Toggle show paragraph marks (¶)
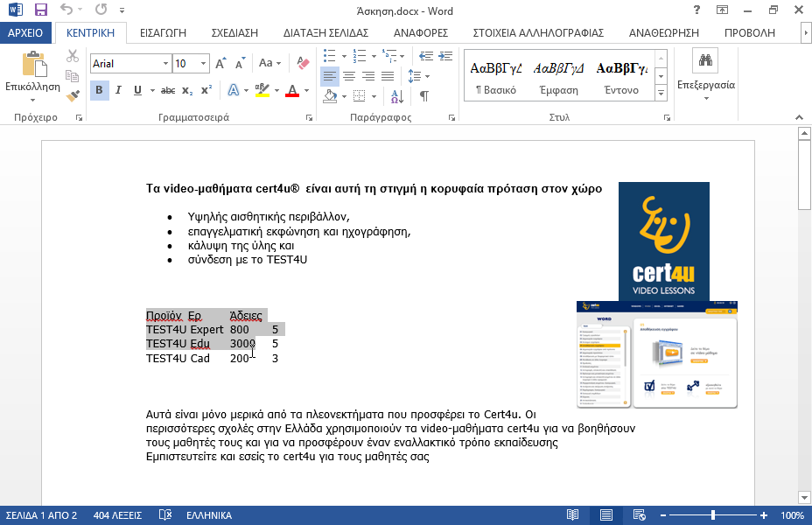The width and height of the screenshot is (812, 525). pyautogui.click(x=423, y=95)
